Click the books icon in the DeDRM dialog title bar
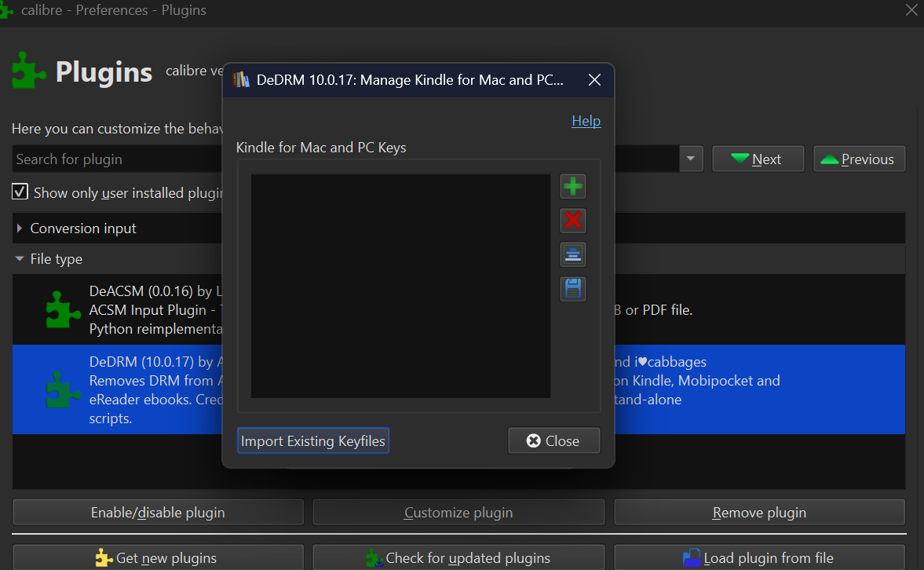Image resolution: width=924 pixels, height=570 pixels. pyautogui.click(x=242, y=80)
